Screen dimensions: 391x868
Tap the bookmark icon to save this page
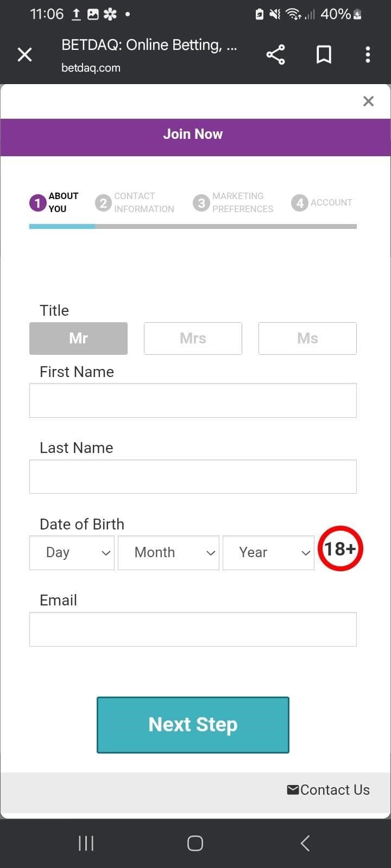pos(324,54)
